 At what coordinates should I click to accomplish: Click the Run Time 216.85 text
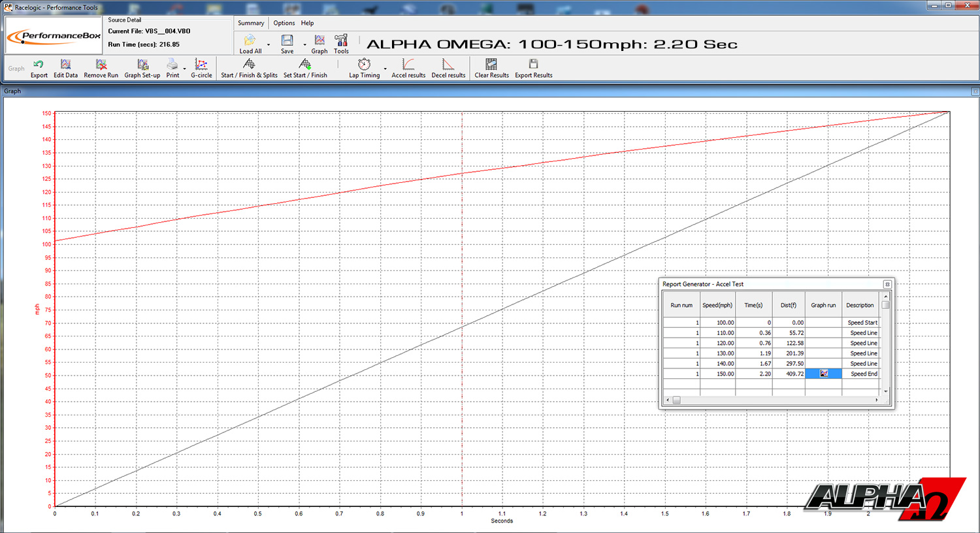tap(144, 44)
